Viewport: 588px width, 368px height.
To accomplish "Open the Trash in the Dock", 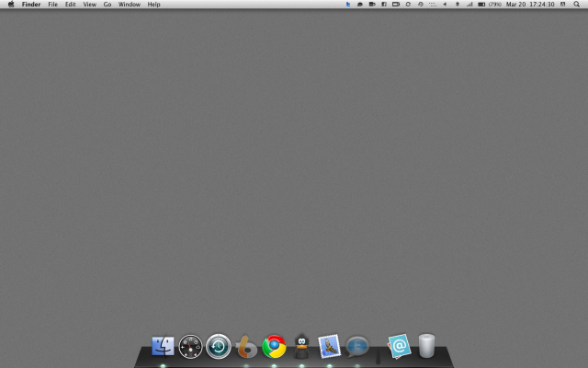I will 426,346.
